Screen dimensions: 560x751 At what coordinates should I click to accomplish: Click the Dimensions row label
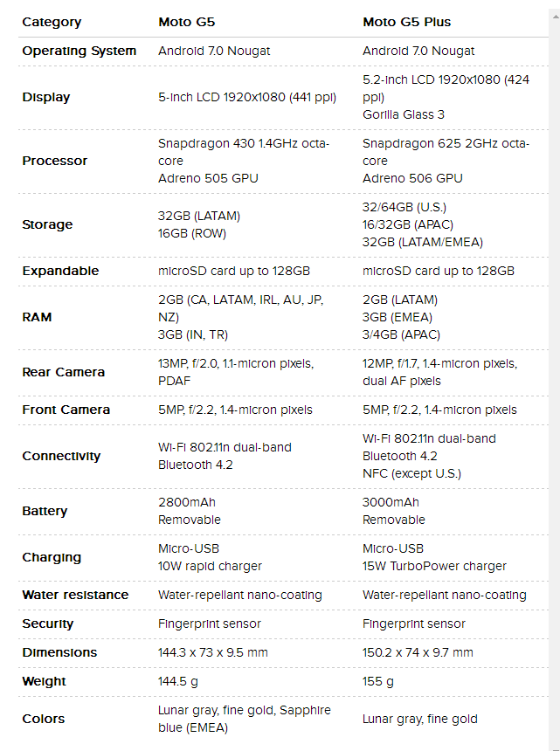[x=59, y=652]
